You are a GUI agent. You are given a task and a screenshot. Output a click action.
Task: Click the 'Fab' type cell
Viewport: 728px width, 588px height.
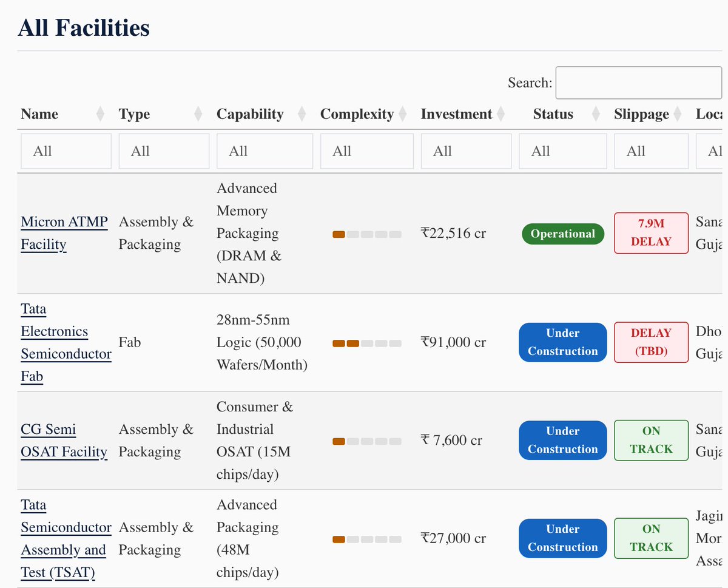coord(129,343)
